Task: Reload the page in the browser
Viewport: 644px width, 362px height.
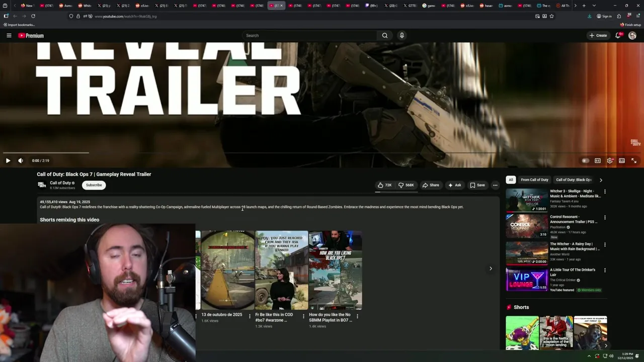Action: click(33, 16)
